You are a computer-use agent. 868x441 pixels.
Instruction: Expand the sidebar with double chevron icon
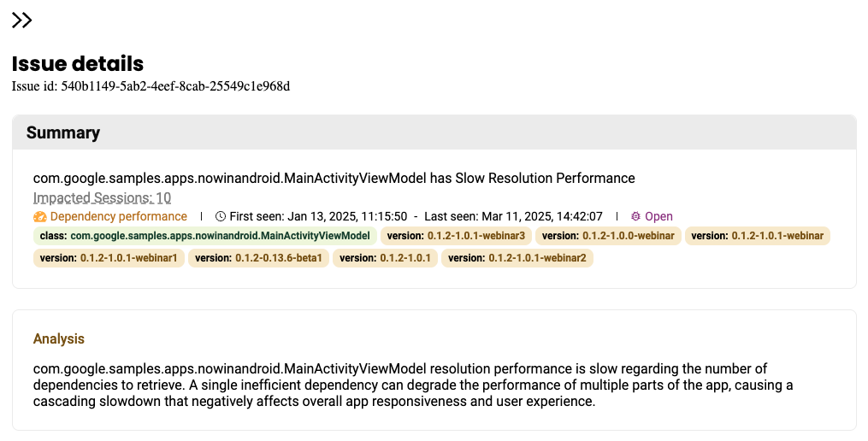22,21
